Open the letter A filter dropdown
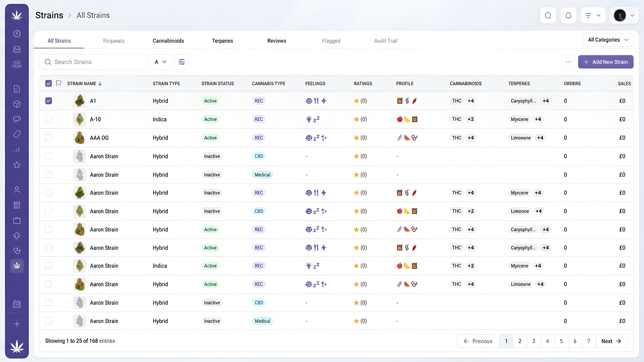The width and height of the screenshot is (644, 362). coord(160,62)
